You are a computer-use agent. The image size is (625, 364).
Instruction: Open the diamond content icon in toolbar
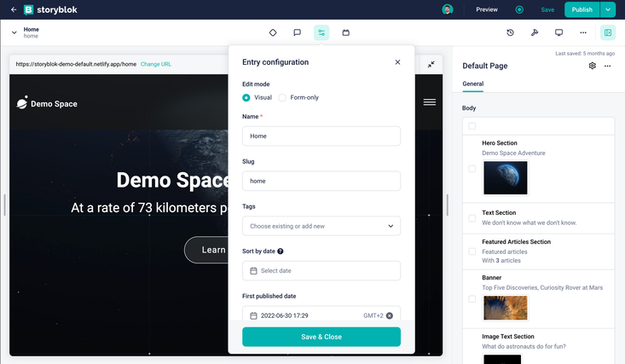point(273,32)
